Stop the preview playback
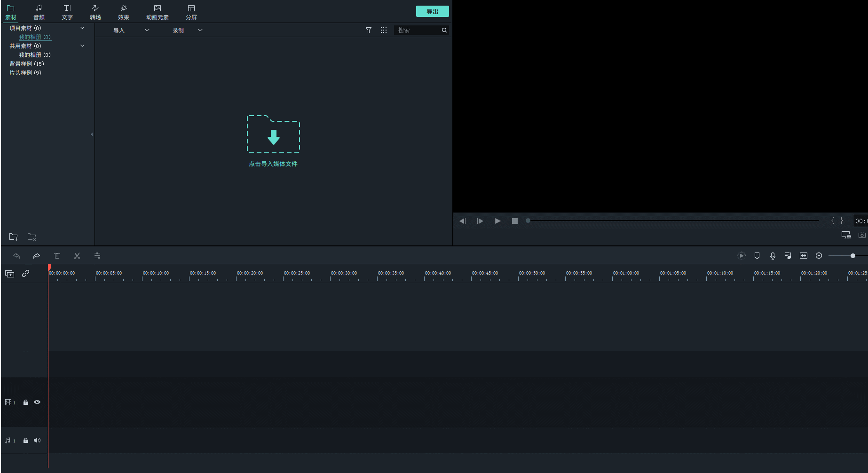868x473 pixels. 515,221
